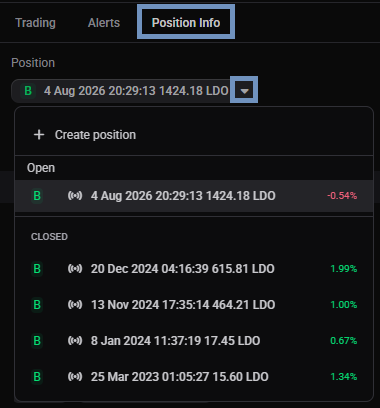The image size is (380, 408).
Task: Click the Open section header
Action: [41, 168]
